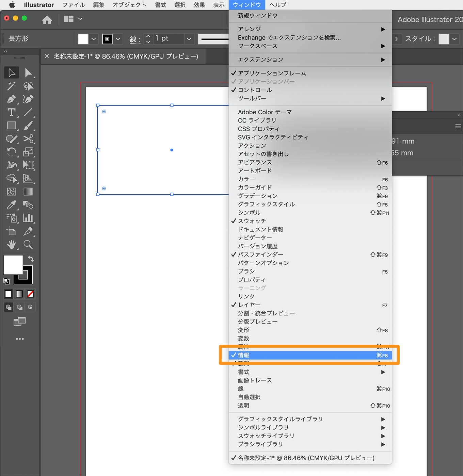
Task: Open the stroke weight 1 pt dropdown
Action: [x=189, y=39]
